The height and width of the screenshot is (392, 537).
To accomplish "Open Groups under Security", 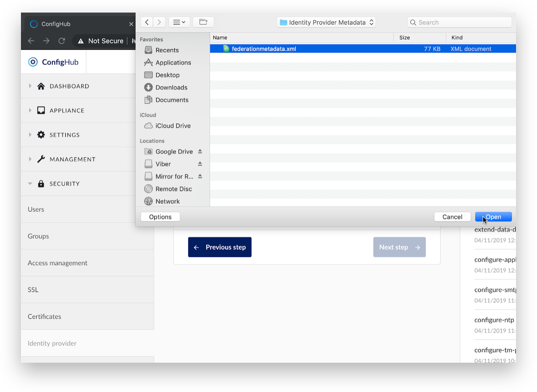I will tap(87, 236).
